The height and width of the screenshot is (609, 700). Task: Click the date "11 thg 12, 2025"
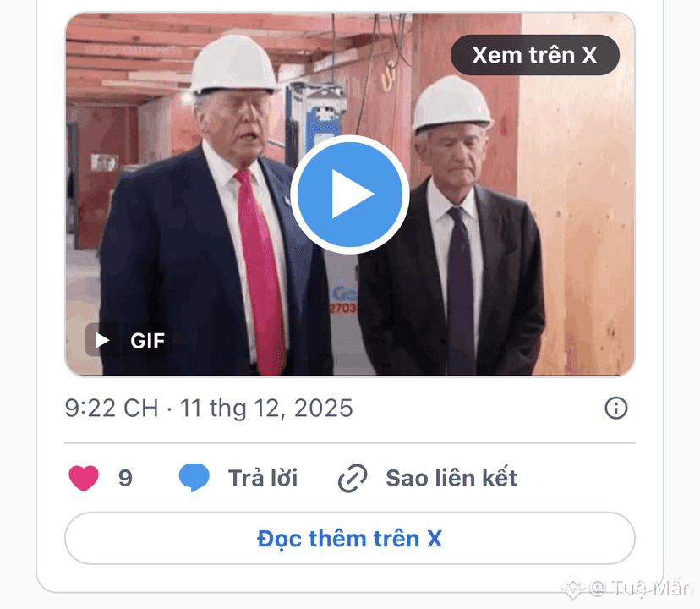coord(266,409)
